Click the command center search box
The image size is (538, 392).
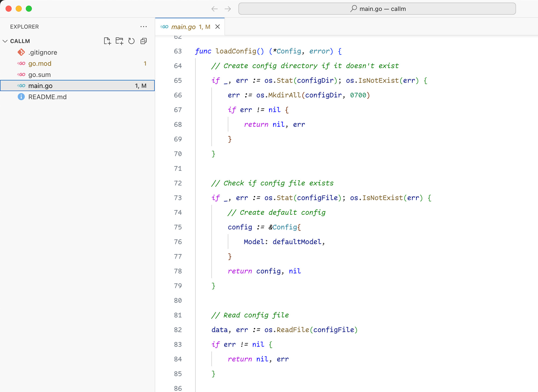(x=377, y=9)
